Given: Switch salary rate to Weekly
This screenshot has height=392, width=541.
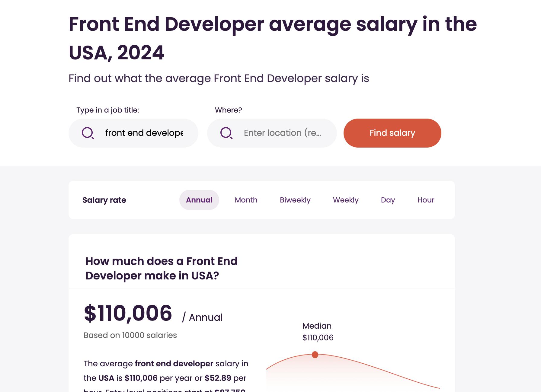Looking at the screenshot, I should (345, 200).
